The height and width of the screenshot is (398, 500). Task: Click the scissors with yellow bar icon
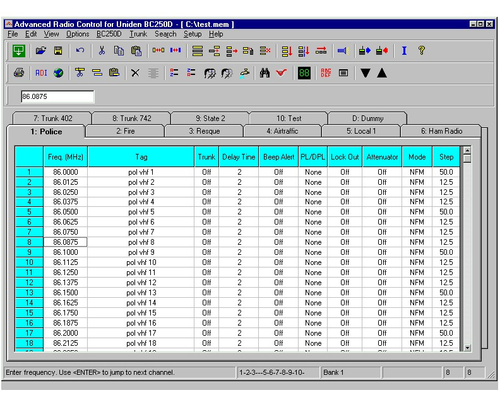pos(80,73)
